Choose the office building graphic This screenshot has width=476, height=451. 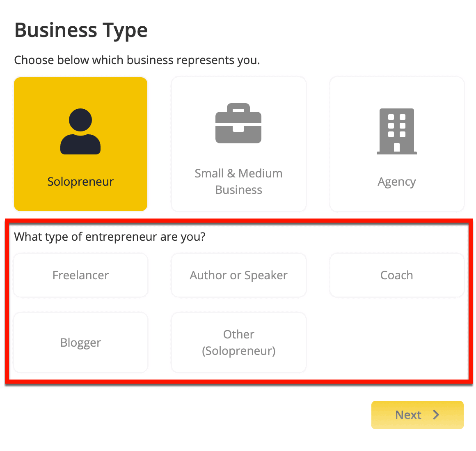click(396, 131)
